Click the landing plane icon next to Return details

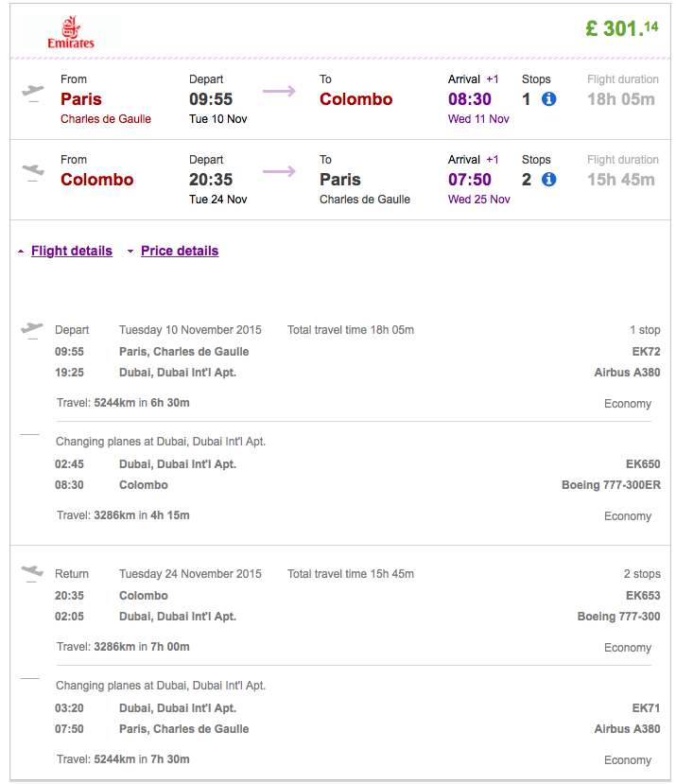click(32, 573)
